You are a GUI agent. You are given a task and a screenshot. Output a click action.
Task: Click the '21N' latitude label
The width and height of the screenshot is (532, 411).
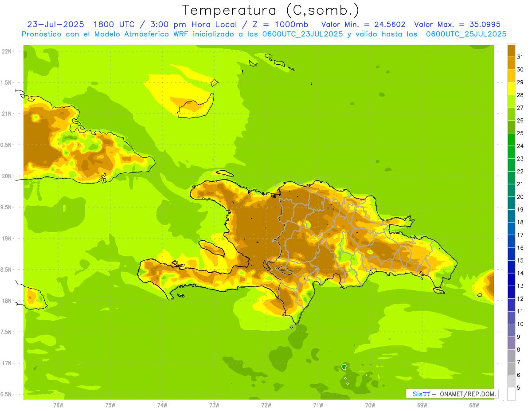pos(6,114)
